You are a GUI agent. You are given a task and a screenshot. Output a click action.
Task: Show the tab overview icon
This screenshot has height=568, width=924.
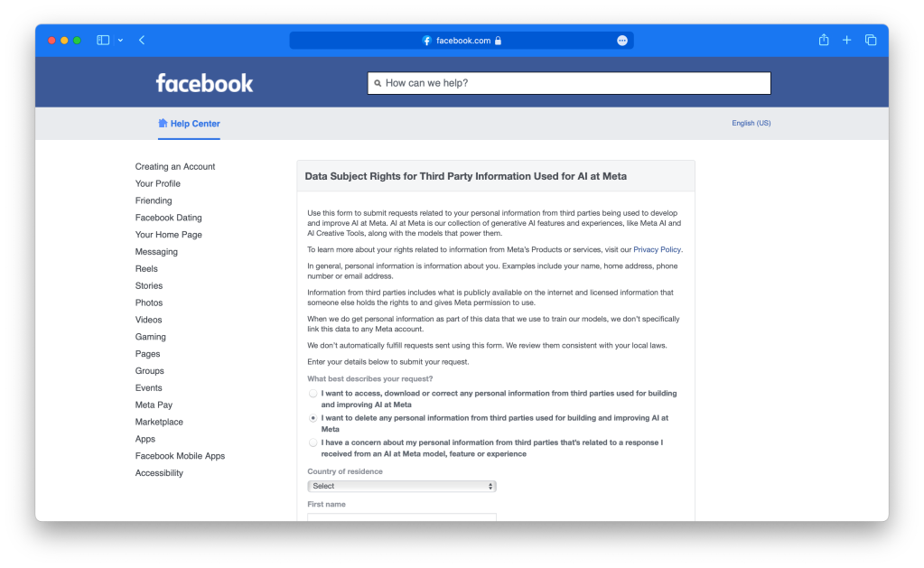(x=871, y=40)
